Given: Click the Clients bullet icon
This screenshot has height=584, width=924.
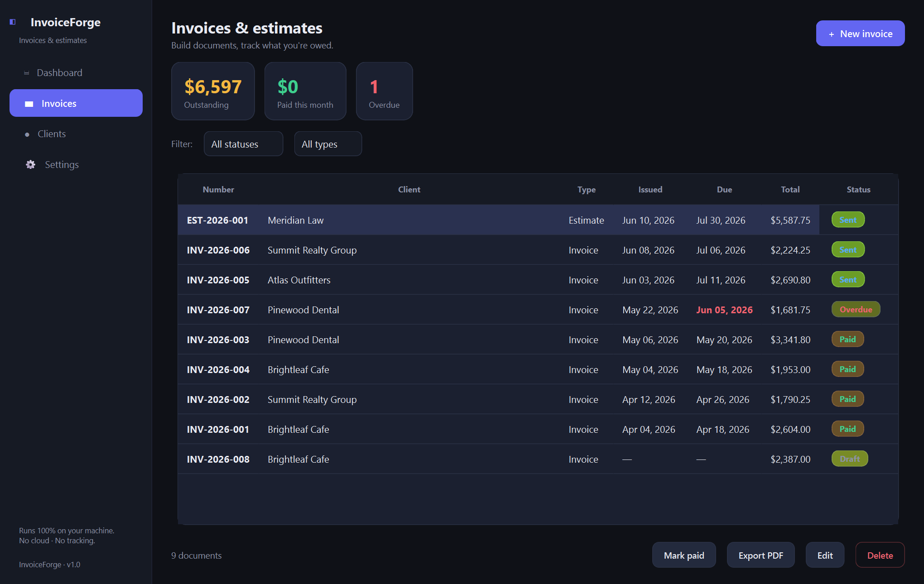Looking at the screenshot, I should tap(27, 134).
